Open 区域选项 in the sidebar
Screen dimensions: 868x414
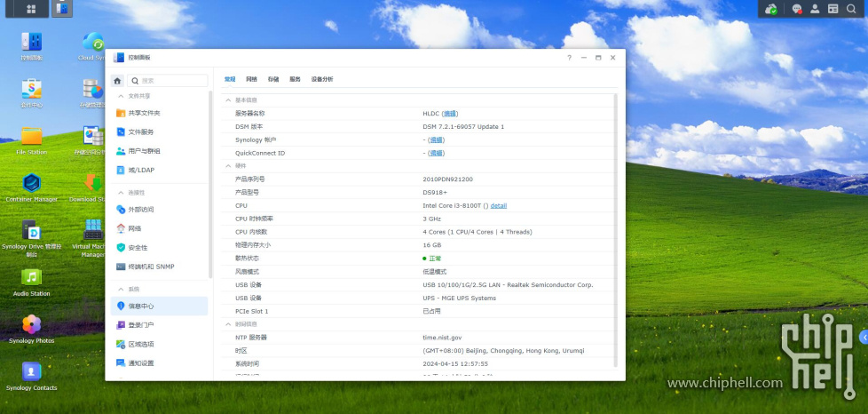pyautogui.click(x=160, y=344)
